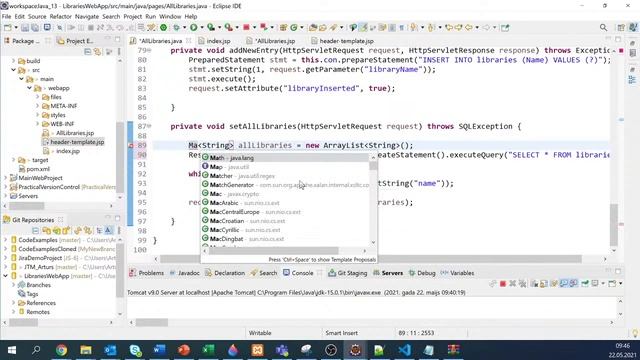
Task: Click the Last Edit Location arrow icon
Action: 449,28
